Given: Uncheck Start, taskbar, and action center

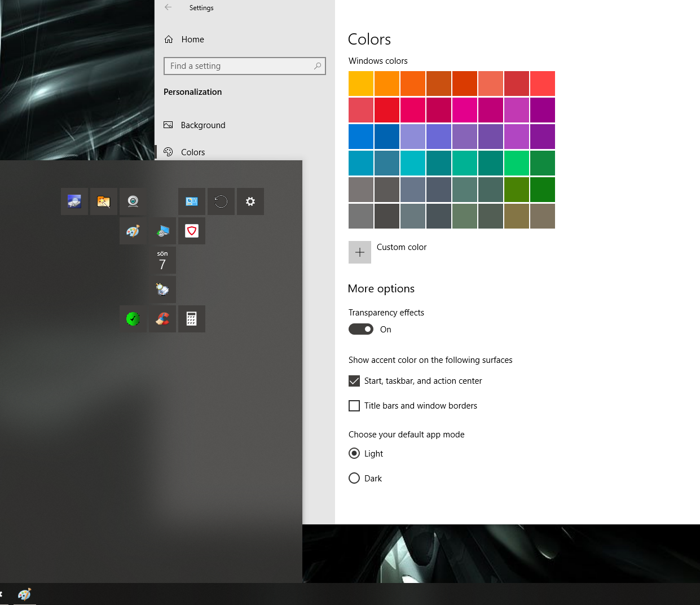Looking at the screenshot, I should [x=354, y=381].
